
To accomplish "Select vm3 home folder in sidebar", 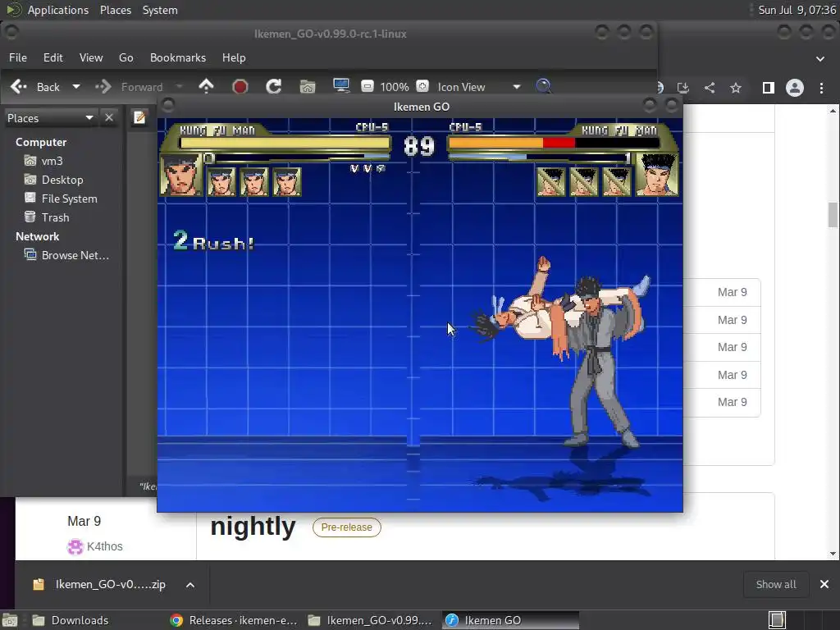I will (44, 161).
